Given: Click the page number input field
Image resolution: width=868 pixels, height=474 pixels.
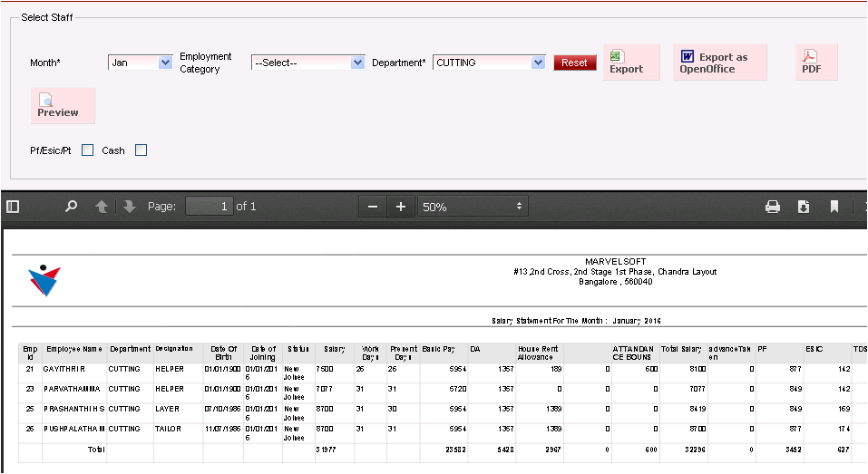Looking at the screenshot, I should 210,207.
